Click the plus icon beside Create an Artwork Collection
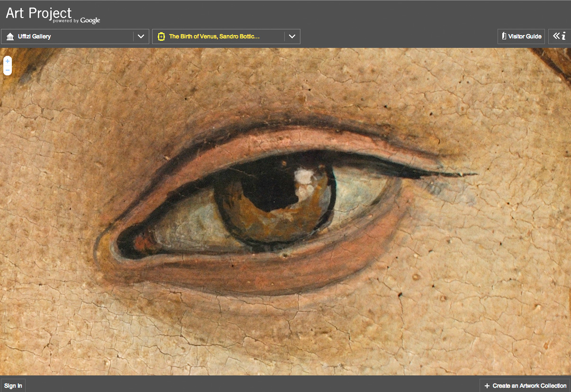The width and height of the screenshot is (571, 392). tap(487, 386)
